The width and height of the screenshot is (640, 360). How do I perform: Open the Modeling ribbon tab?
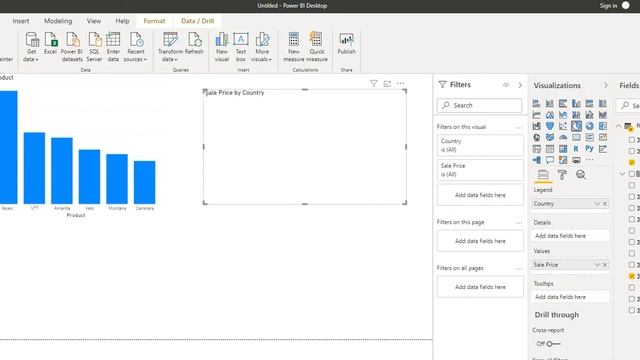(58, 21)
